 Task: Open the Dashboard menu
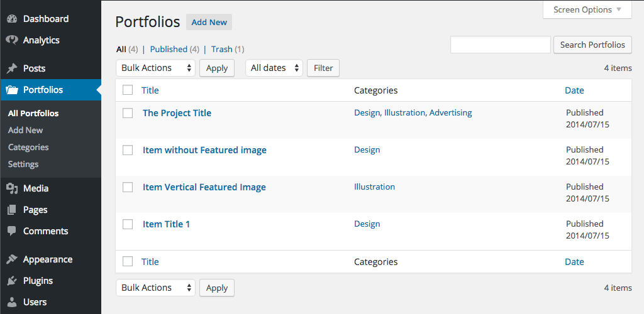coord(46,19)
